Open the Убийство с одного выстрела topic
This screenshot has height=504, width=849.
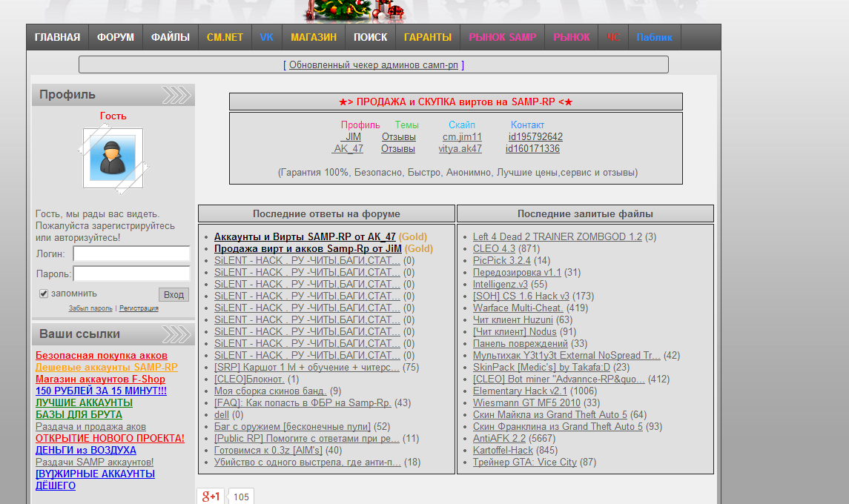[x=308, y=462]
